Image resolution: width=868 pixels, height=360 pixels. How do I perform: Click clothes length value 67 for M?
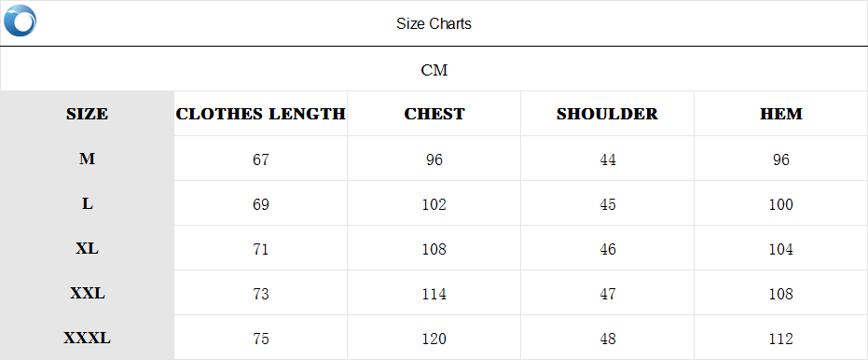[x=261, y=160]
